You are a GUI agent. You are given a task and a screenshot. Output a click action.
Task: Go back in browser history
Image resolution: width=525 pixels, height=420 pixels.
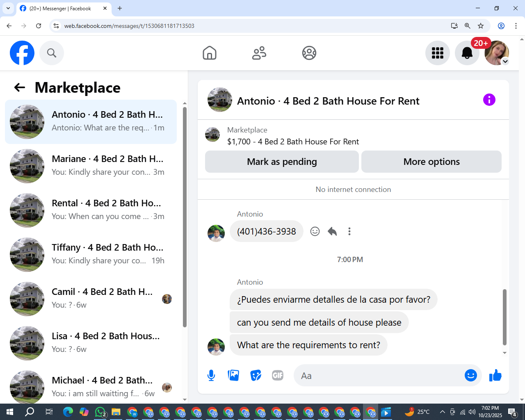(9, 26)
